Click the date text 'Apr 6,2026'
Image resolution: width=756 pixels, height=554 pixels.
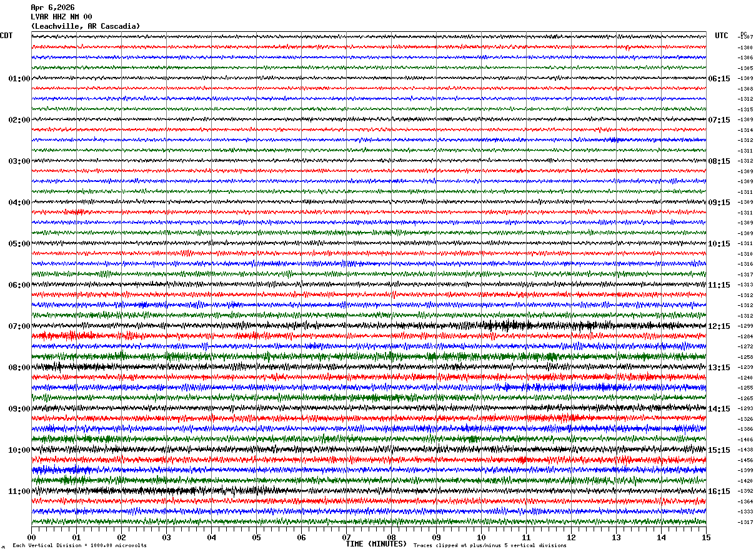(x=52, y=8)
